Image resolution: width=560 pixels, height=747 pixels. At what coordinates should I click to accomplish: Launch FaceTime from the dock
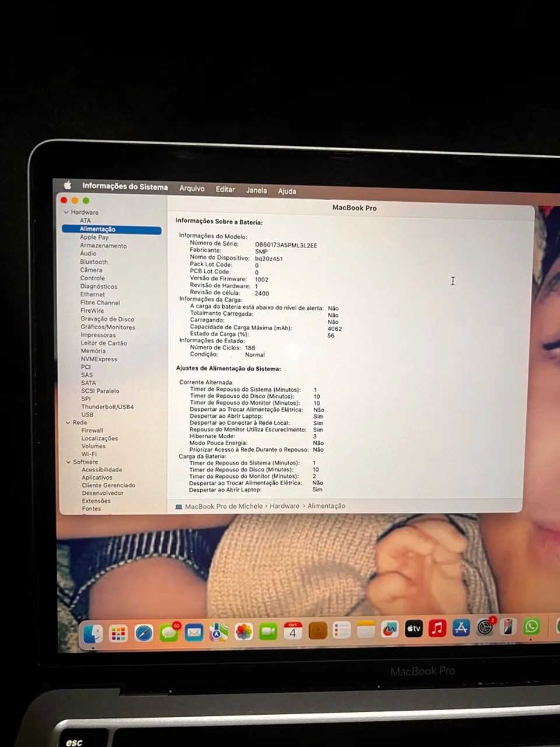click(x=268, y=631)
